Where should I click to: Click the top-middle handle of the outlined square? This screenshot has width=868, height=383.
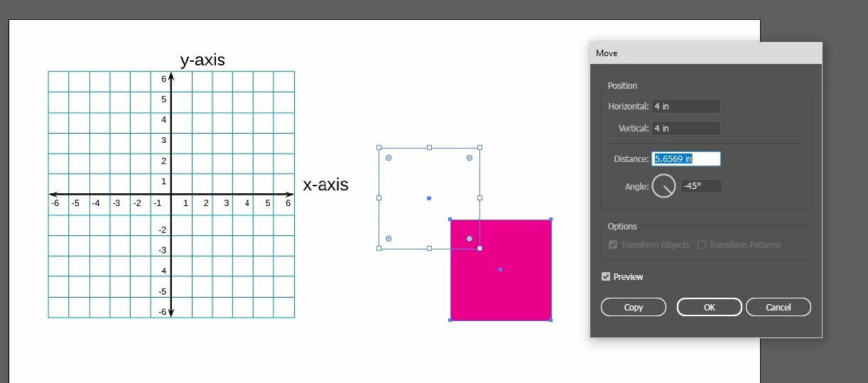click(429, 148)
